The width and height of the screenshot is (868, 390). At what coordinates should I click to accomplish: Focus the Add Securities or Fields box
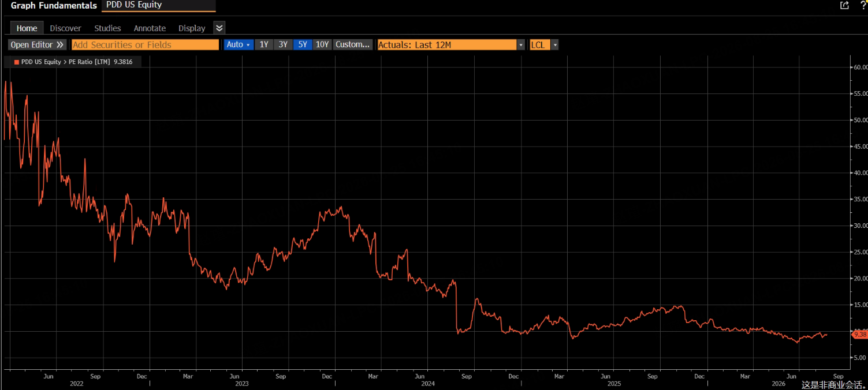pyautogui.click(x=145, y=44)
